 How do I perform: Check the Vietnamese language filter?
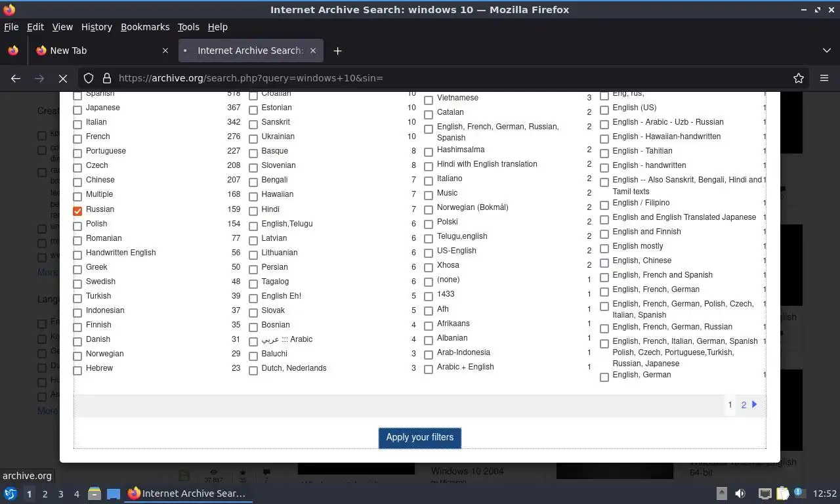point(429,100)
